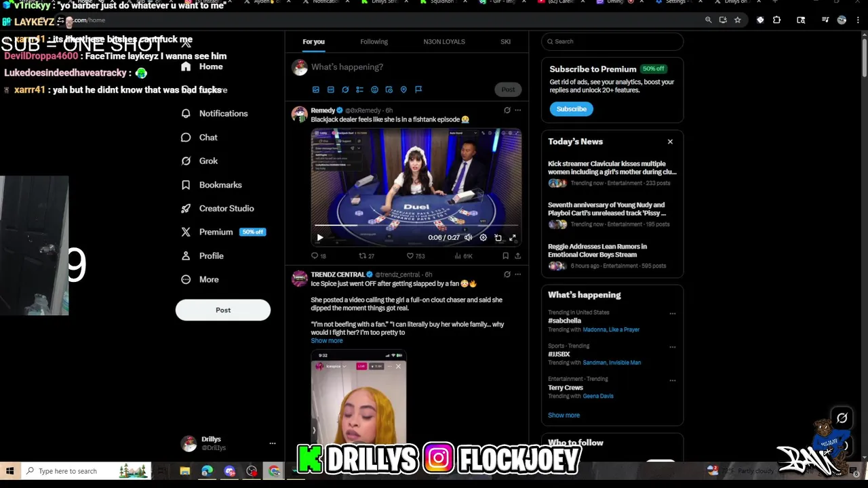Open the #sabchella trend

click(x=564, y=321)
